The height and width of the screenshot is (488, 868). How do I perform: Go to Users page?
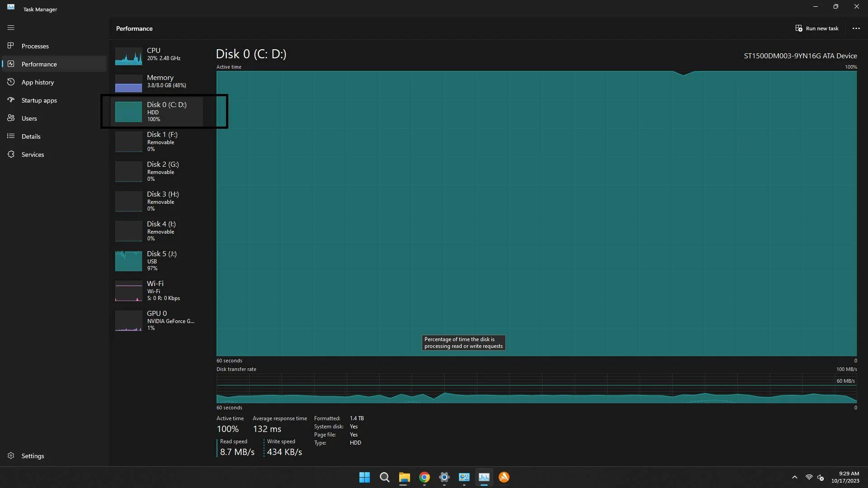coord(54,118)
